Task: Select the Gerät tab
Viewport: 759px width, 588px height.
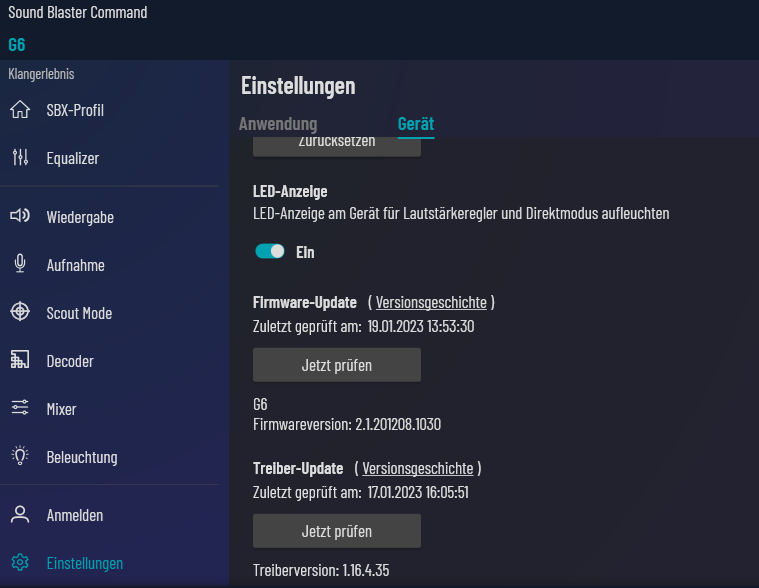Action: (x=416, y=124)
